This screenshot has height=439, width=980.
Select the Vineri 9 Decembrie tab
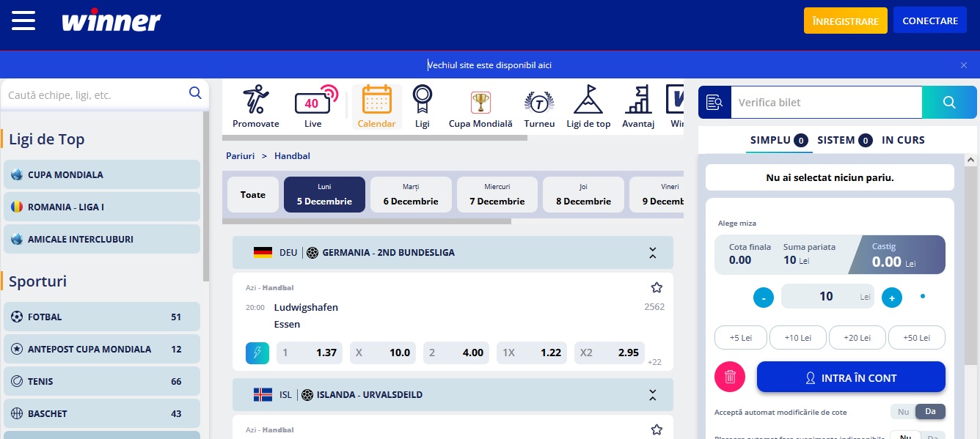(x=657, y=195)
